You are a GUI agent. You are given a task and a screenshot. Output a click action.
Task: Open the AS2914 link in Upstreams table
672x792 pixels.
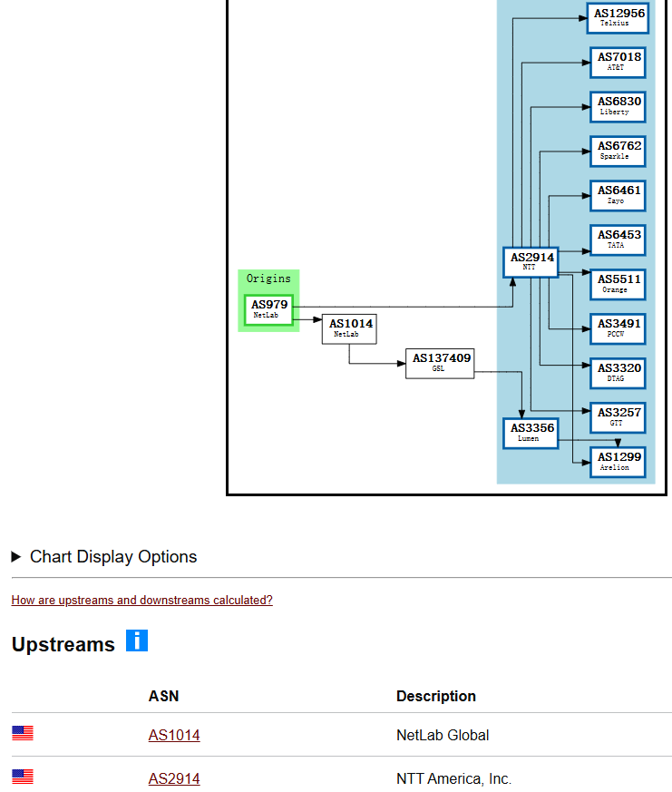click(x=174, y=778)
